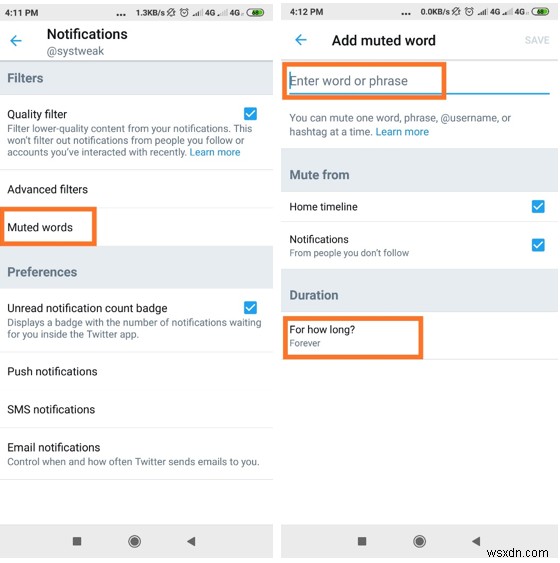Open SMS notifications settings
The width and height of the screenshot is (560, 563).
(136, 409)
